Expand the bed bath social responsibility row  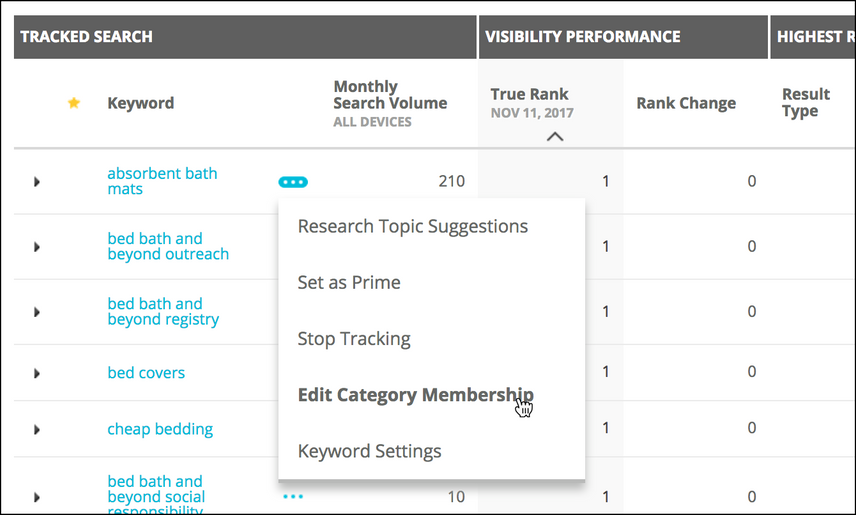37,497
